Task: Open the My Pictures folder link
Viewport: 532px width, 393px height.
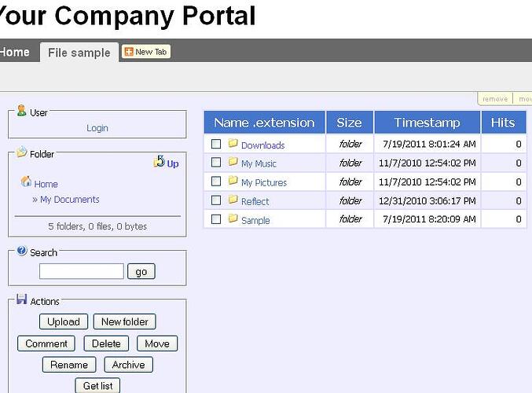Action: [264, 183]
